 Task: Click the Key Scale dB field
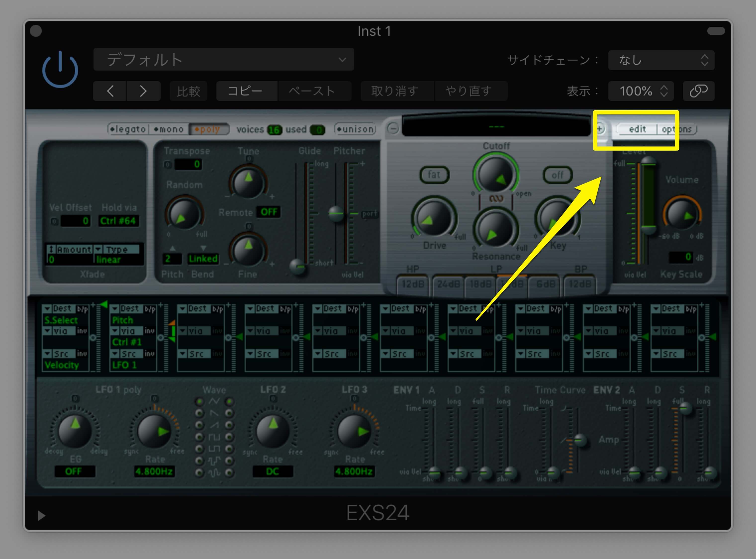tap(681, 257)
